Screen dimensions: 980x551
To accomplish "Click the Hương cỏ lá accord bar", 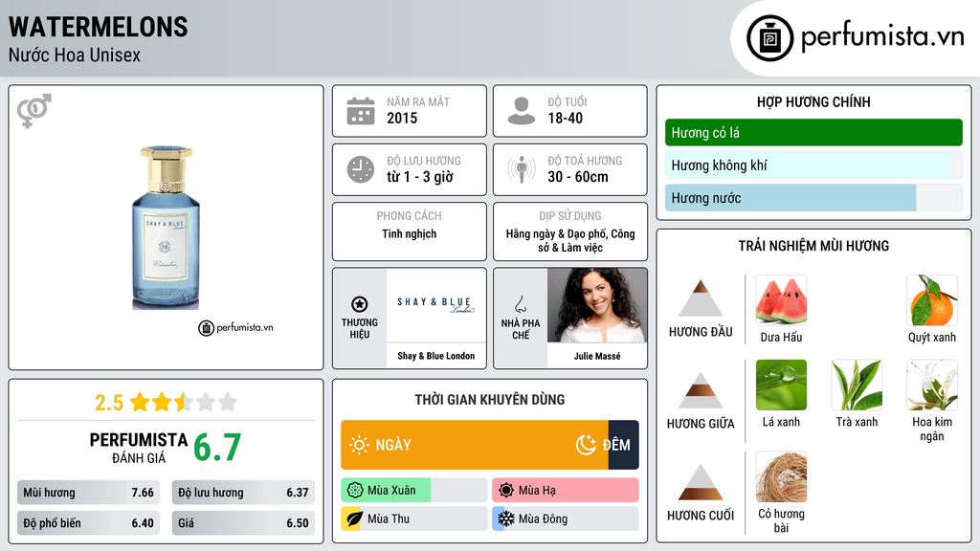I will tap(813, 132).
